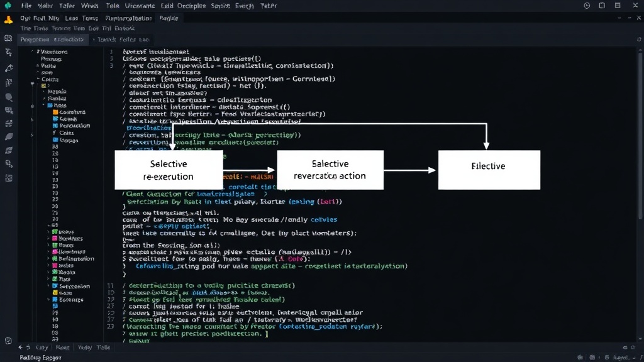Switch to the Reqlae tab
This screenshot has height=362, width=644.
pyautogui.click(x=169, y=18)
